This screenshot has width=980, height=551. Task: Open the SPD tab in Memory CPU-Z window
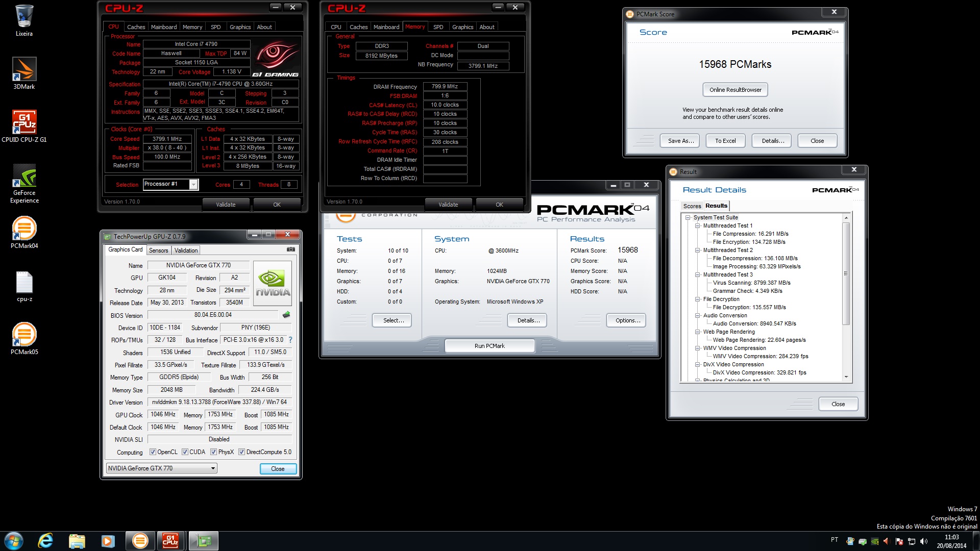pyautogui.click(x=438, y=27)
